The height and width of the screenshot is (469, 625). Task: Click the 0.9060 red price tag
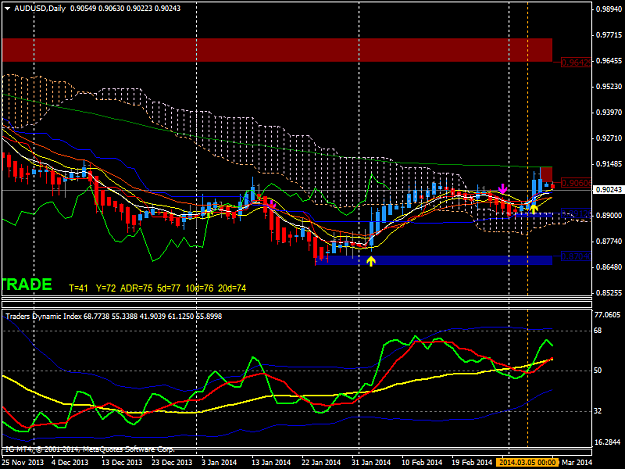click(576, 183)
